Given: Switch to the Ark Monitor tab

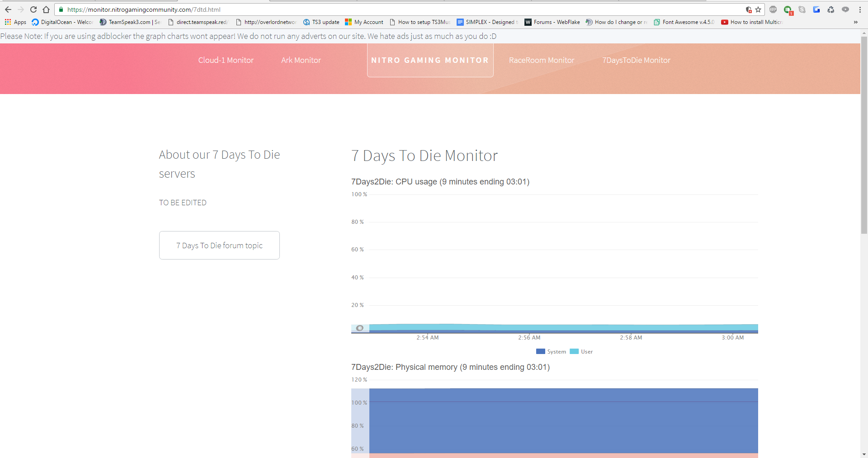Looking at the screenshot, I should pyautogui.click(x=301, y=60).
